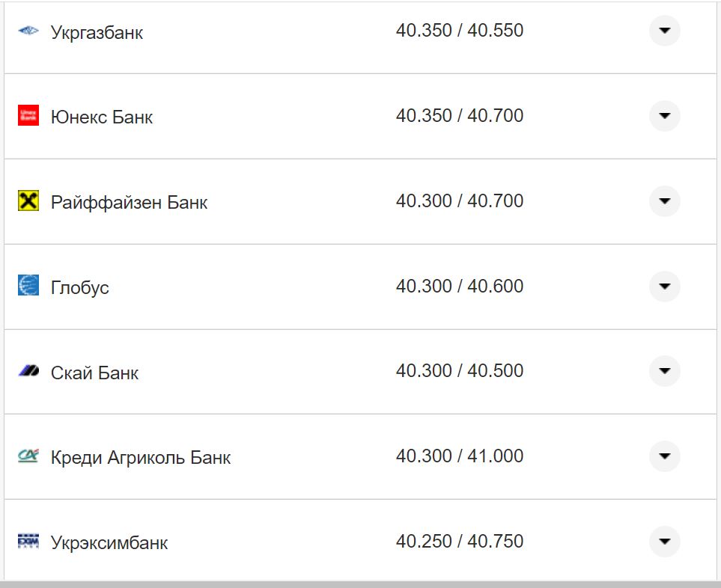The width and height of the screenshot is (721, 588).
Task: Click the red Юнекс Банк logo
Action: tap(28, 115)
